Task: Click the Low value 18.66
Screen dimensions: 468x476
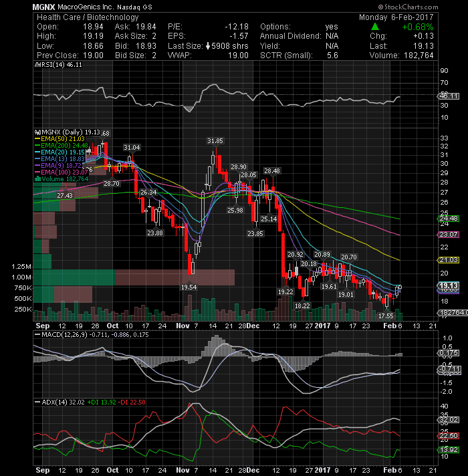Action: point(93,46)
